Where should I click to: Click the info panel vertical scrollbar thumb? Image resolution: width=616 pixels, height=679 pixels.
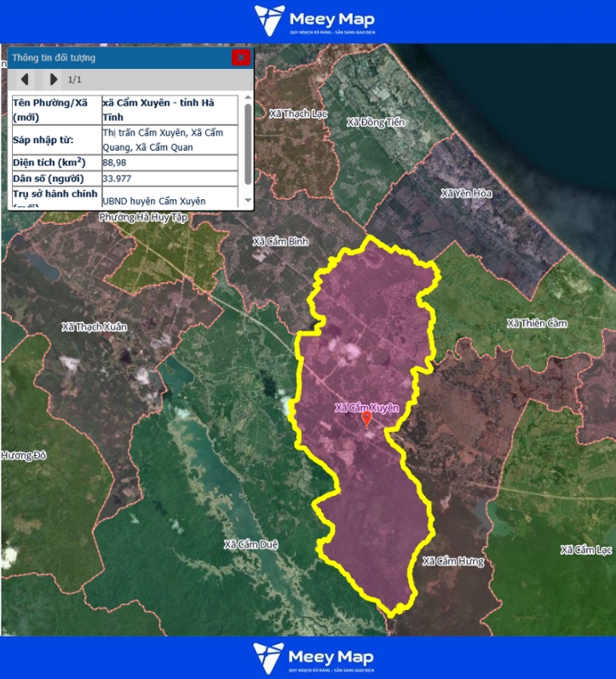click(248, 143)
